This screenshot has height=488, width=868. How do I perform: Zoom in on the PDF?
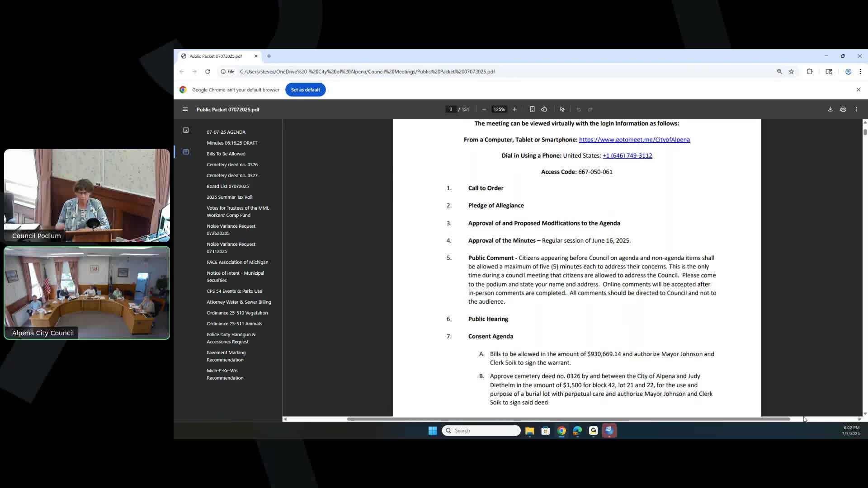click(514, 109)
